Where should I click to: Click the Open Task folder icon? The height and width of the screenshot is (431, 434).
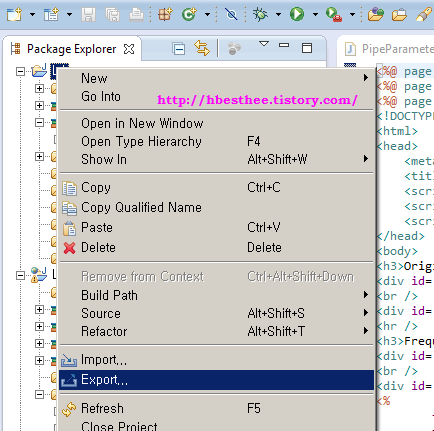click(x=399, y=14)
